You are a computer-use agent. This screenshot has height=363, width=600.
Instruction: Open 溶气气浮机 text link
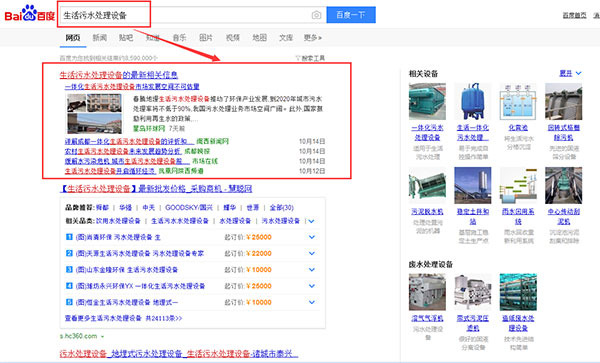point(427,318)
